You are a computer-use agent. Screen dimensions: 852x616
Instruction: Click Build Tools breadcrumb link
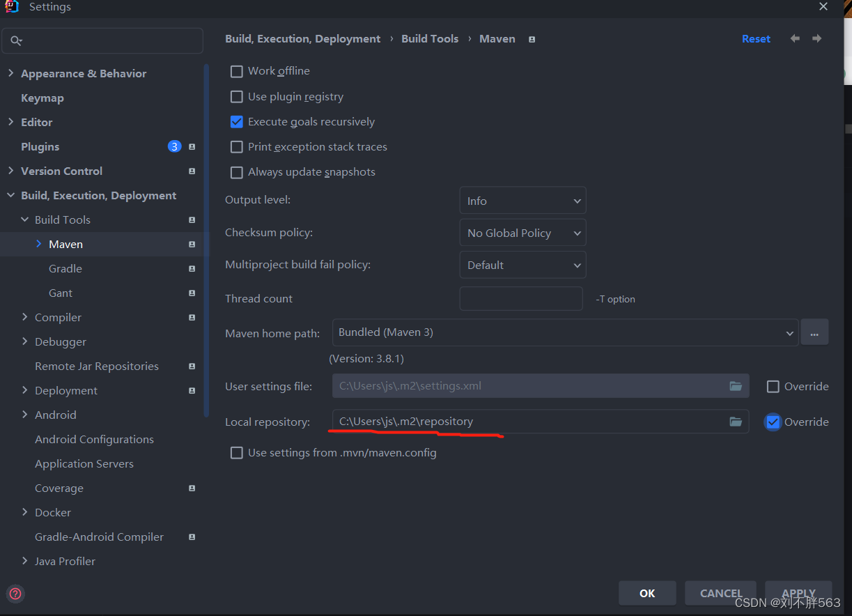tap(430, 39)
